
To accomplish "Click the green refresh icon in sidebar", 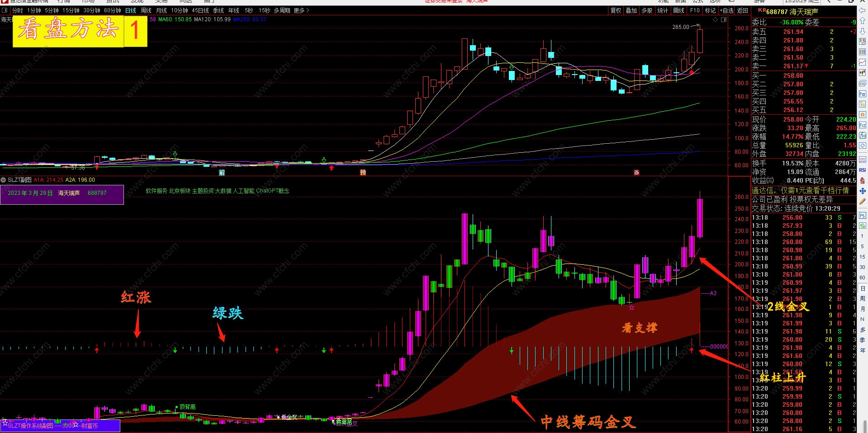I will 862,226.
